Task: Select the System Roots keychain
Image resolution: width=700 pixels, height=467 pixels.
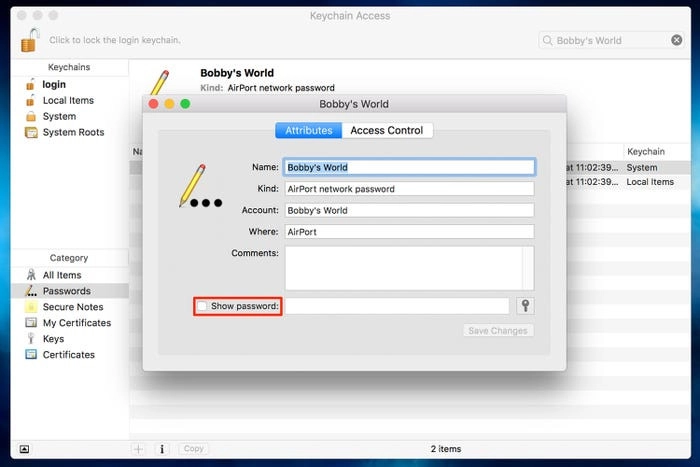Action: coord(73,132)
